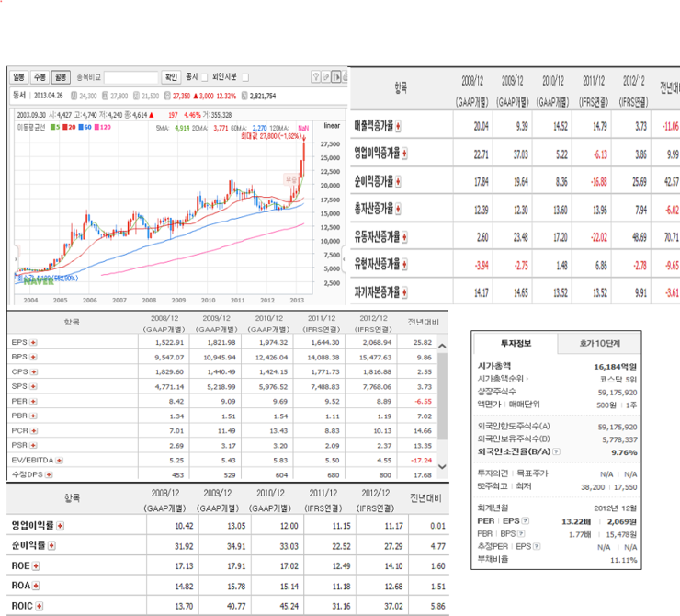Click the 시가총액 value 16,184억원
Screen dimensions: 680x616
[615, 367]
